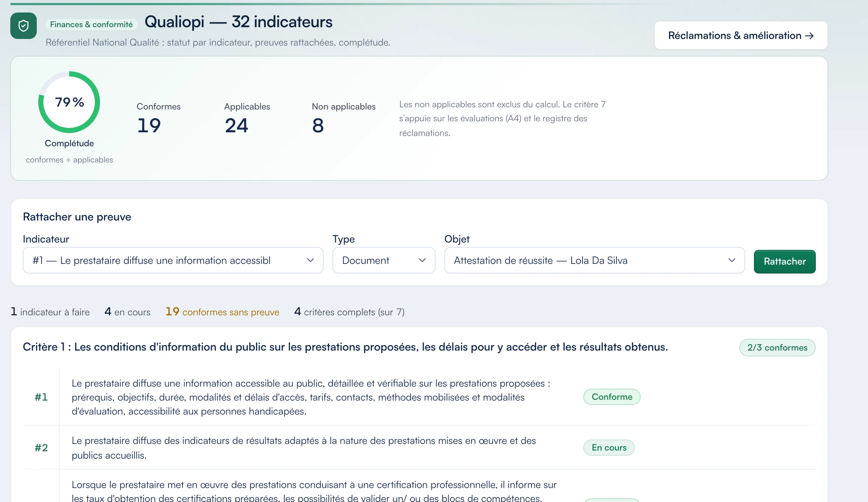Click the 79 % complétude progress ring
Viewport: 868px width, 502px height.
pyautogui.click(x=69, y=102)
